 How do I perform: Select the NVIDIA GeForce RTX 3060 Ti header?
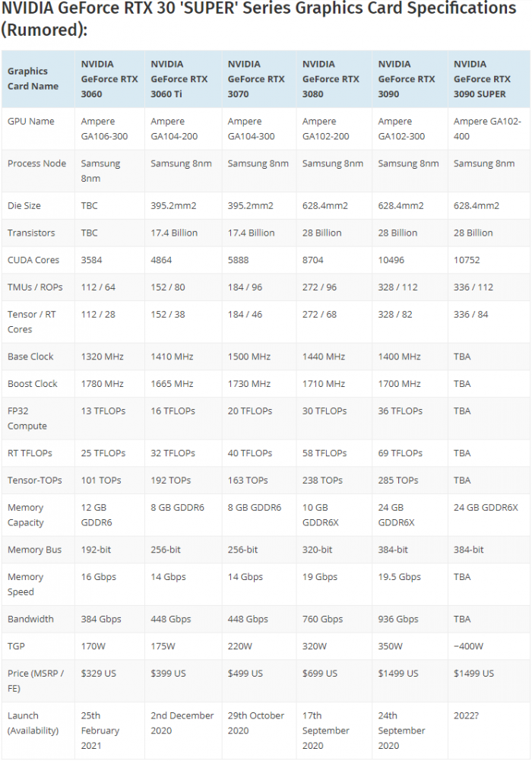[x=183, y=79]
